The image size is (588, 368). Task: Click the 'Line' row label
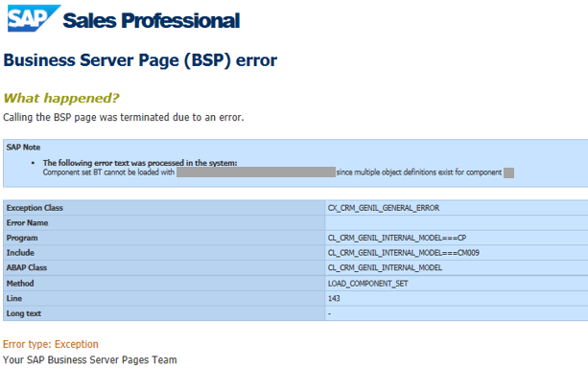(14, 299)
